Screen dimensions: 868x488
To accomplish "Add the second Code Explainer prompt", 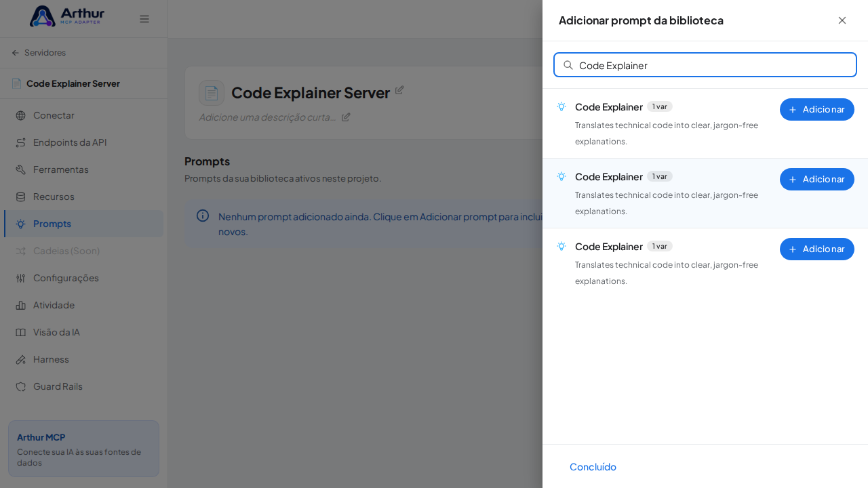I will tap(817, 179).
